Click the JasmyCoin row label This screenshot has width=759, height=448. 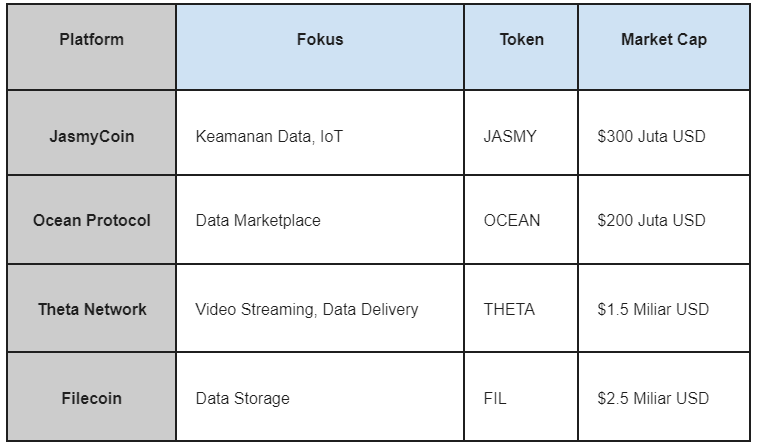91,133
